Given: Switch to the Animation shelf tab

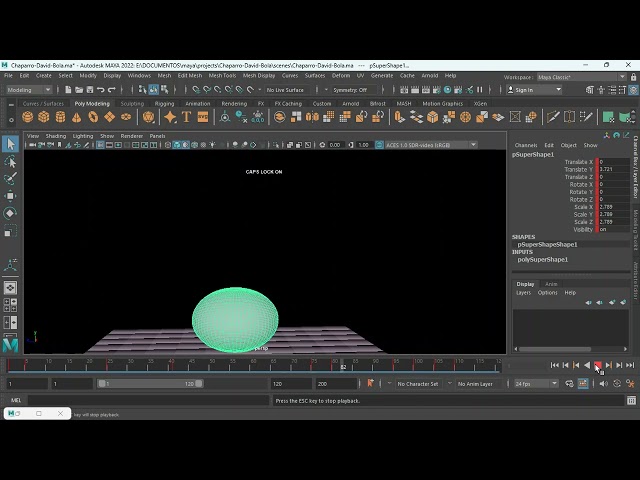Looking at the screenshot, I should (198, 104).
